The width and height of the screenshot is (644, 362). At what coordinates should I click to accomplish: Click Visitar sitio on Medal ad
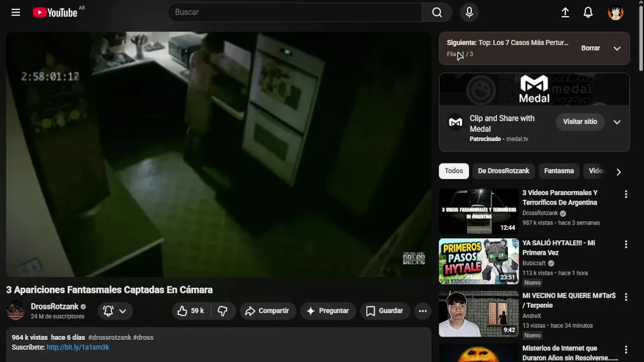(x=580, y=122)
